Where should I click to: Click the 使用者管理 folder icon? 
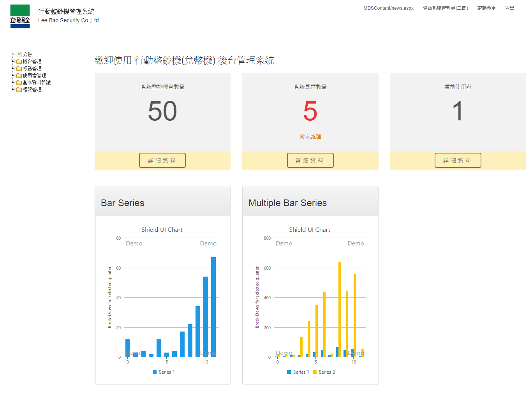coord(19,76)
